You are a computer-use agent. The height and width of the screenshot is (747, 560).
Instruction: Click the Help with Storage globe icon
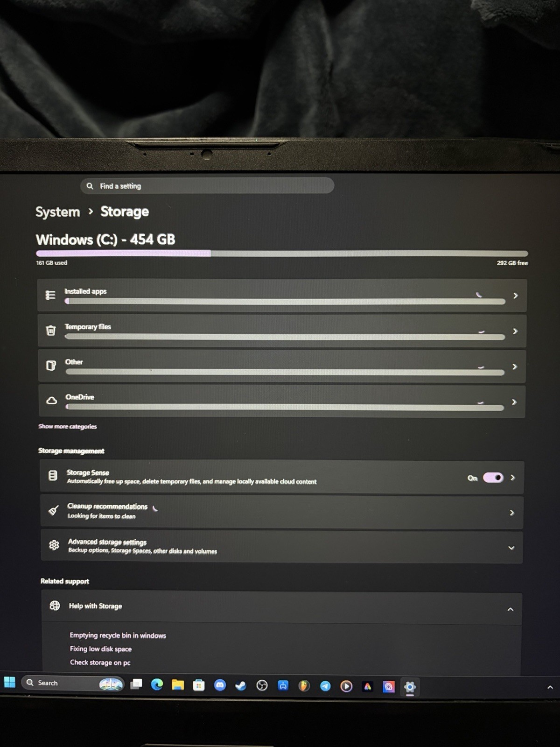click(55, 606)
